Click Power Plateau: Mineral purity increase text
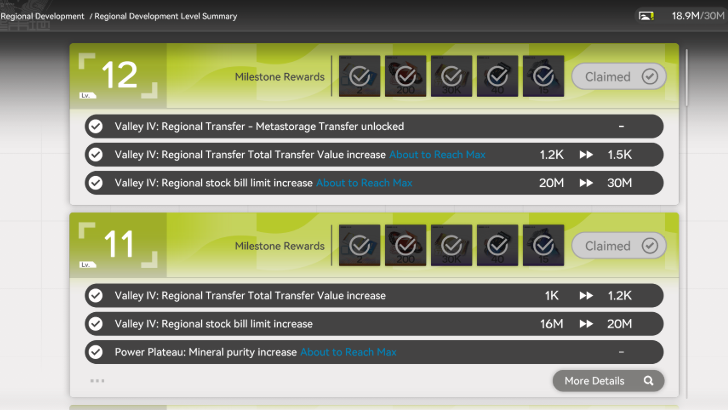 (x=205, y=352)
